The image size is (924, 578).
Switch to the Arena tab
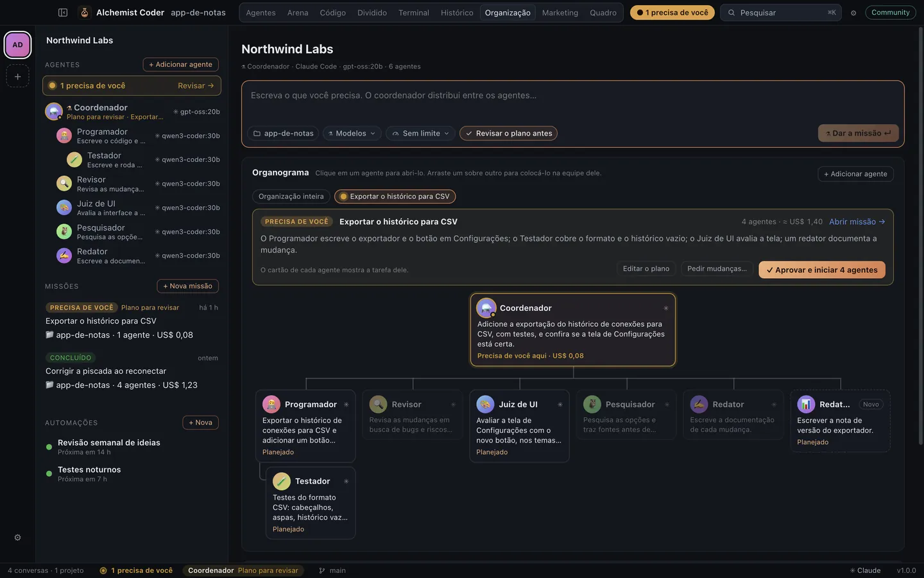point(298,13)
